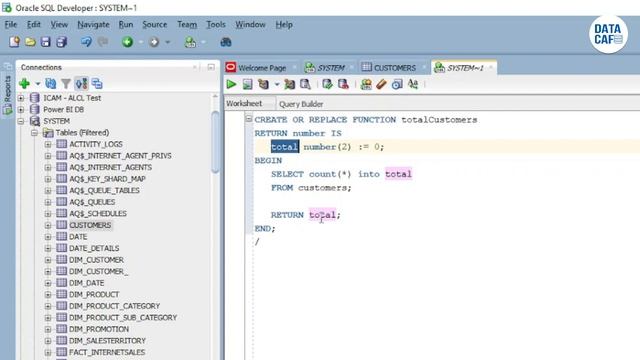The height and width of the screenshot is (360, 640).
Task: Open the Reports side panel tab
Action: pos(7,95)
